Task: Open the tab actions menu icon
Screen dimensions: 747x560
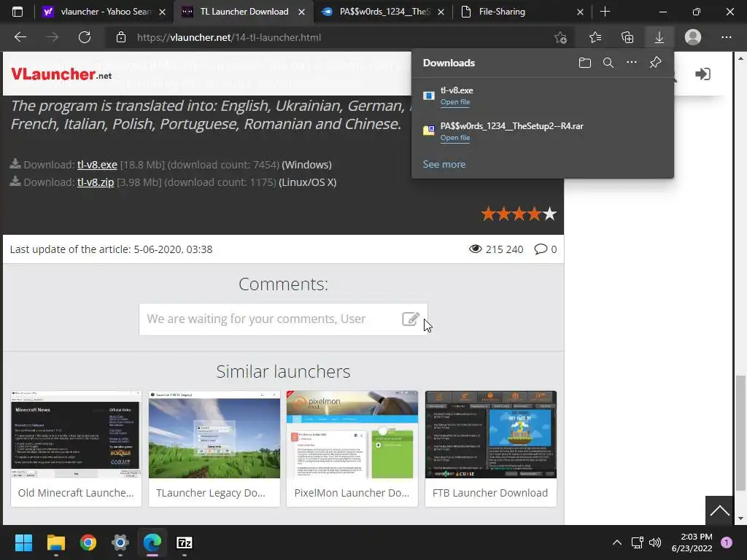Action: 18,12
